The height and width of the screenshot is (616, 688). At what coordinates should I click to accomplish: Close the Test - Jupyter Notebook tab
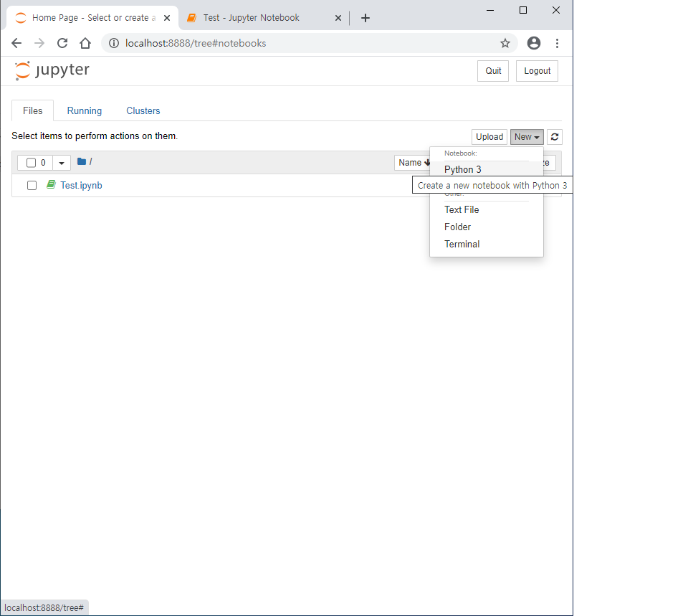(x=338, y=18)
